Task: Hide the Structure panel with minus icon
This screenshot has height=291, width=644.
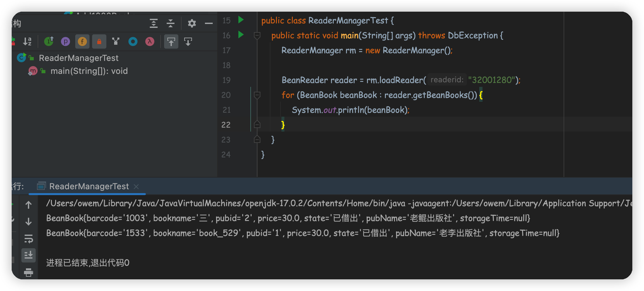Action: [x=209, y=23]
